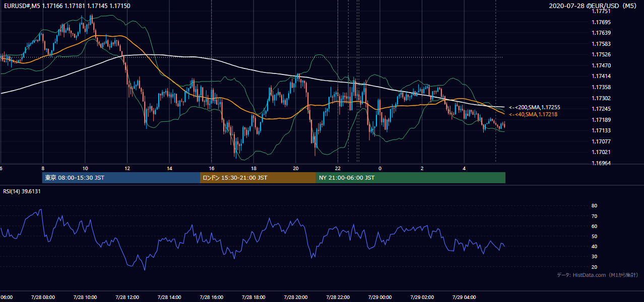Click the HistData.com data source credit
644x302 pixels.
598,275
